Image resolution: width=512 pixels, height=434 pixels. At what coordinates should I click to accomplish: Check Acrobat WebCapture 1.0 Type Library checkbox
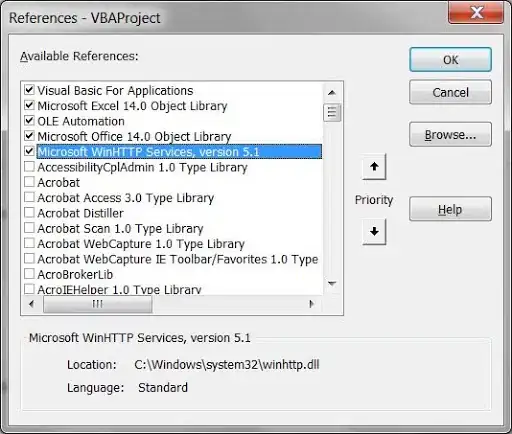pos(29,243)
